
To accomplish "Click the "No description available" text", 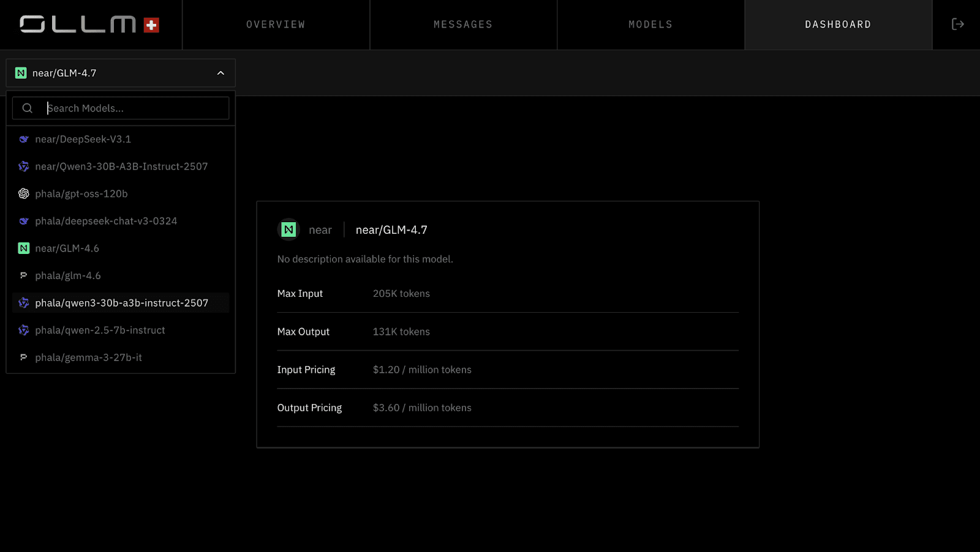I will coord(365,259).
